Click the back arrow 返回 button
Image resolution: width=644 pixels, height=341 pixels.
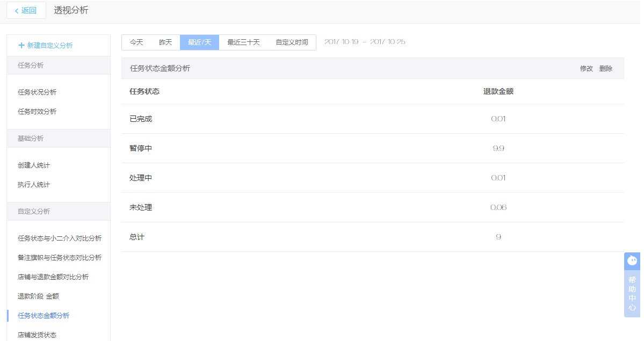coord(26,11)
